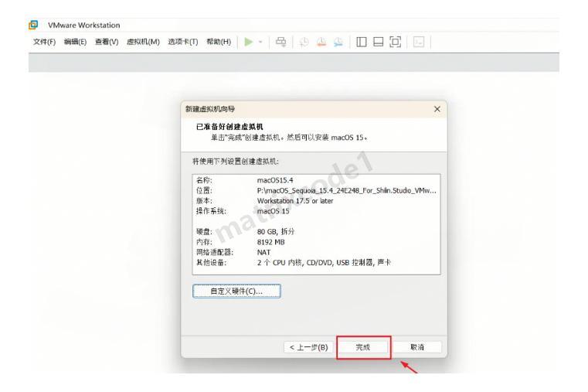Power on the virtual machine with the green play icon

tap(248, 42)
